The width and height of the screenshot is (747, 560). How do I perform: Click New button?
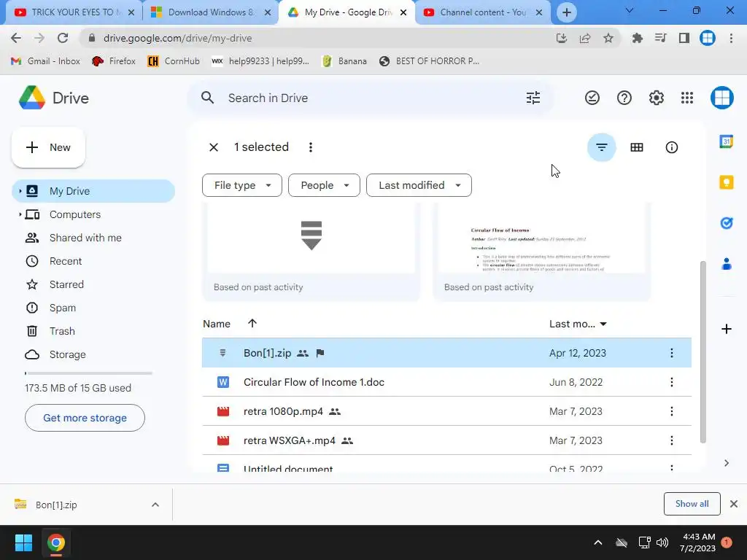(x=48, y=147)
